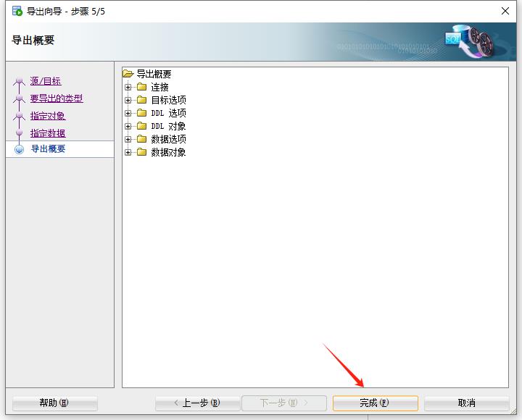This screenshot has height=420, width=522.
Task: Select the DDL 对象 tree label
Action: pyautogui.click(x=168, y=126)
